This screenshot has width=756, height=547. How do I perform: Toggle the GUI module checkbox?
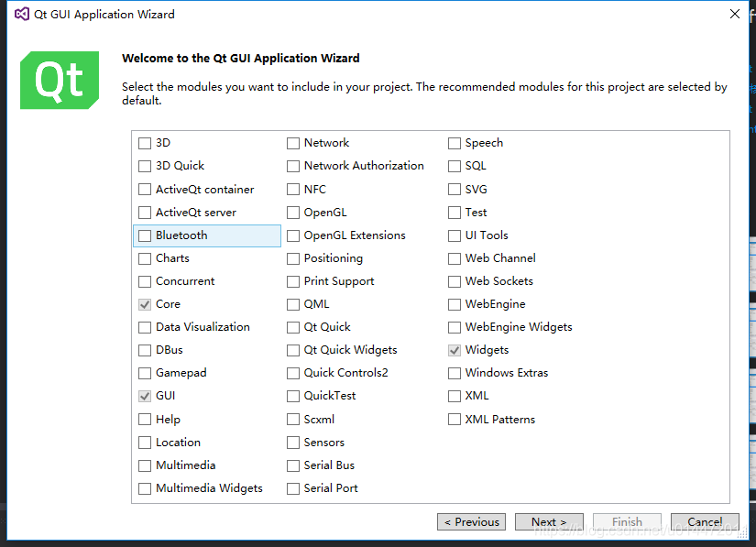pos(145,396)
